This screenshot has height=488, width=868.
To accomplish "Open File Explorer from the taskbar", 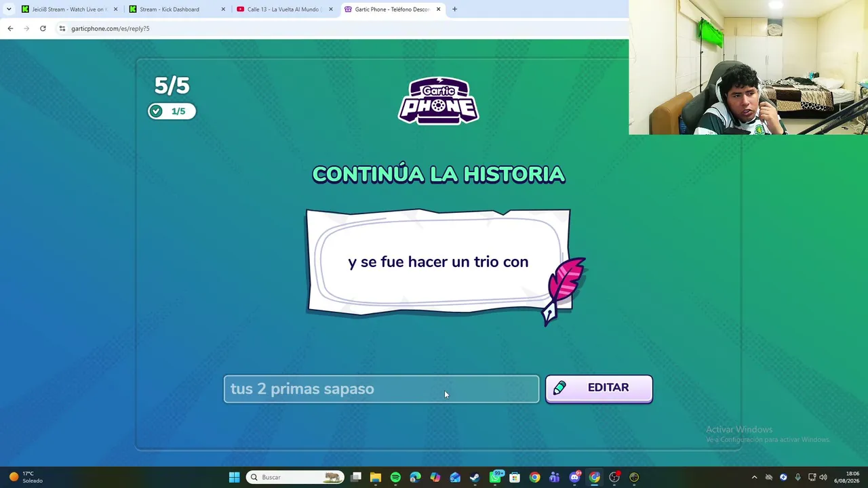I will tap(376, 477).
